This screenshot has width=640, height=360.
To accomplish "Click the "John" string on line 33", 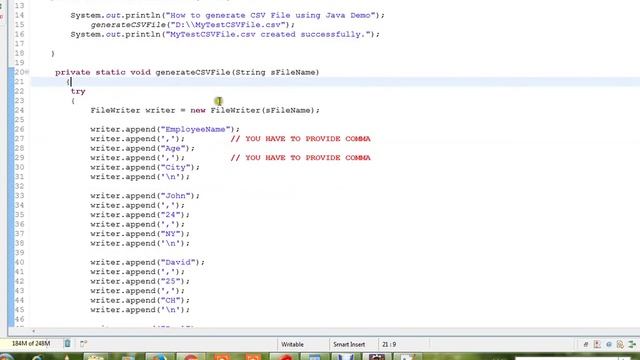I will point(176,196).
